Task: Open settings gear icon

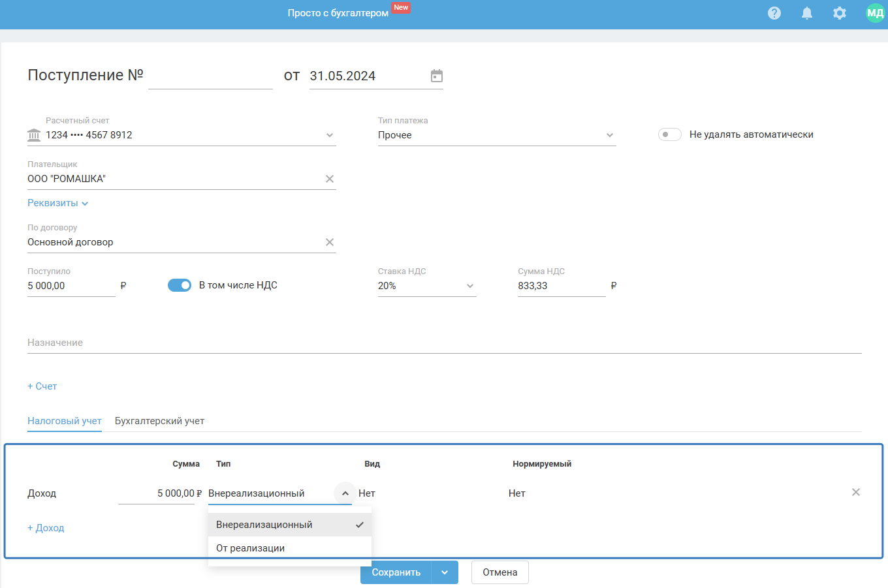Action: [840, 13]
